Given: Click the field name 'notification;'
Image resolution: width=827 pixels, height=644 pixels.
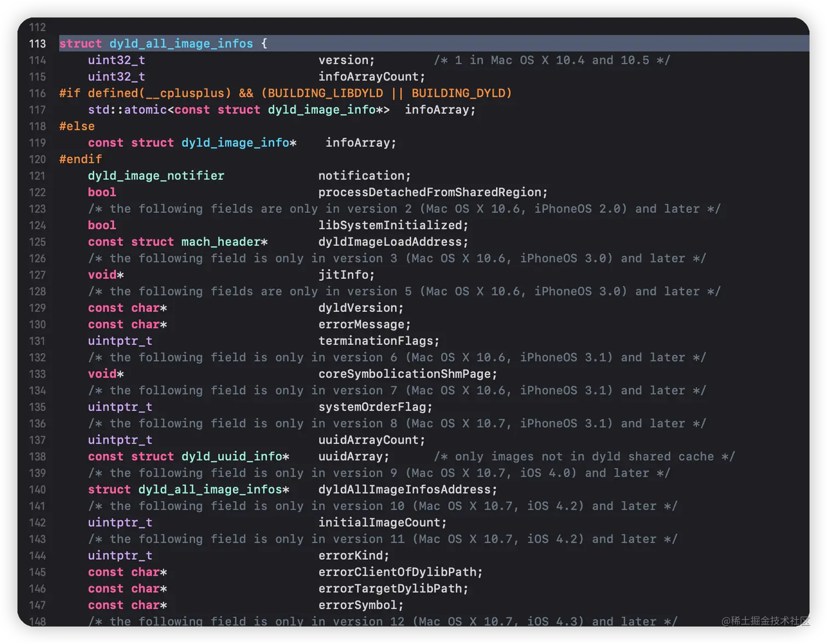Looking at the screenshot, I should click(365, 176).
